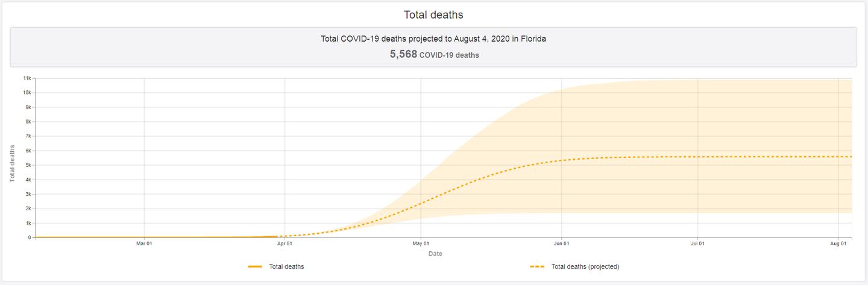868x285 pixels.
Task: Click the 5k y-axis tick label
Action: (x=28, y=165)
